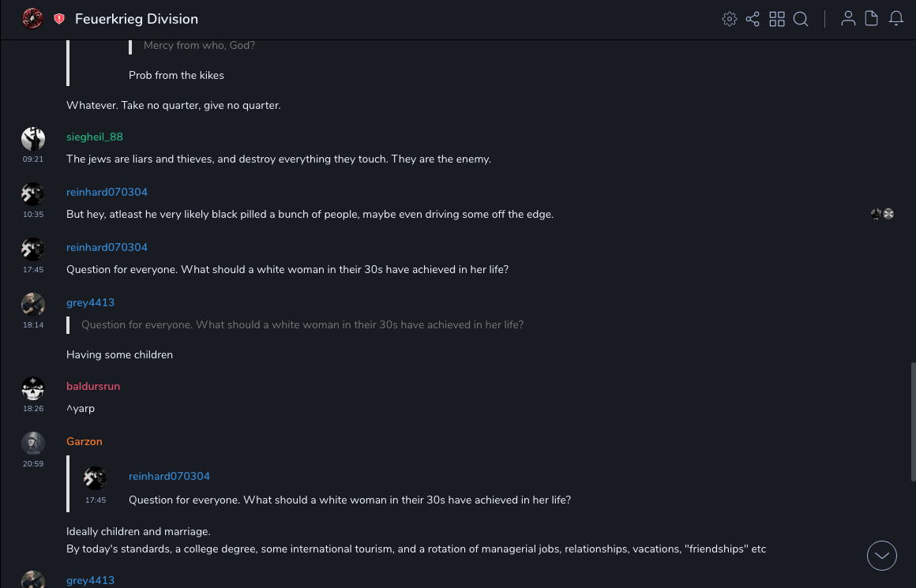
Task: Click the share icon in the header
Action: (x=753, y=19)
